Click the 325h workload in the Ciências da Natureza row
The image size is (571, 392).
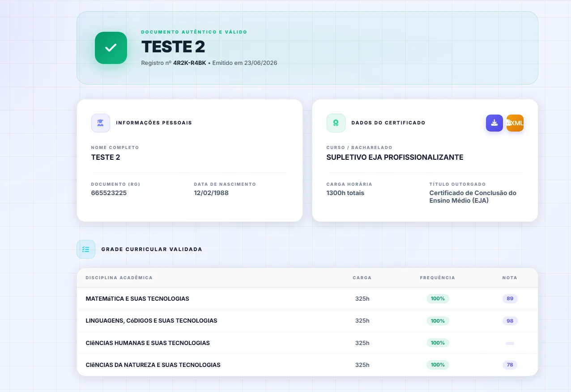[x=362, y=365]
